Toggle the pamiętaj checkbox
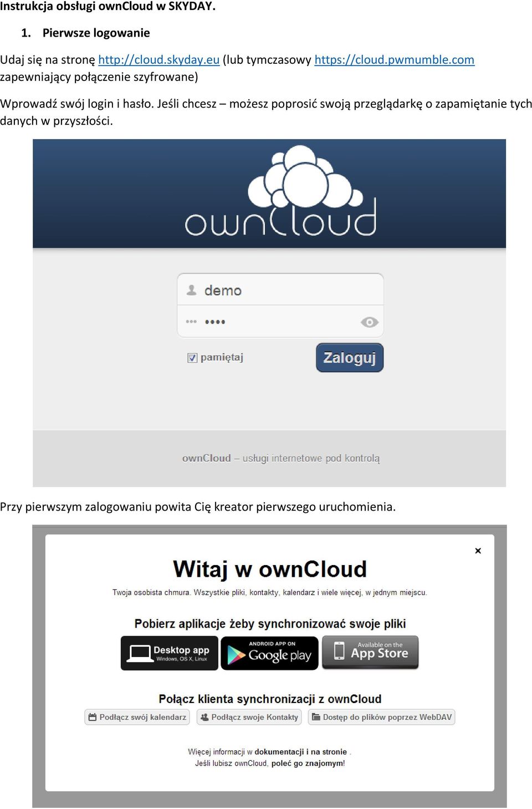 (x=192, y=358)
